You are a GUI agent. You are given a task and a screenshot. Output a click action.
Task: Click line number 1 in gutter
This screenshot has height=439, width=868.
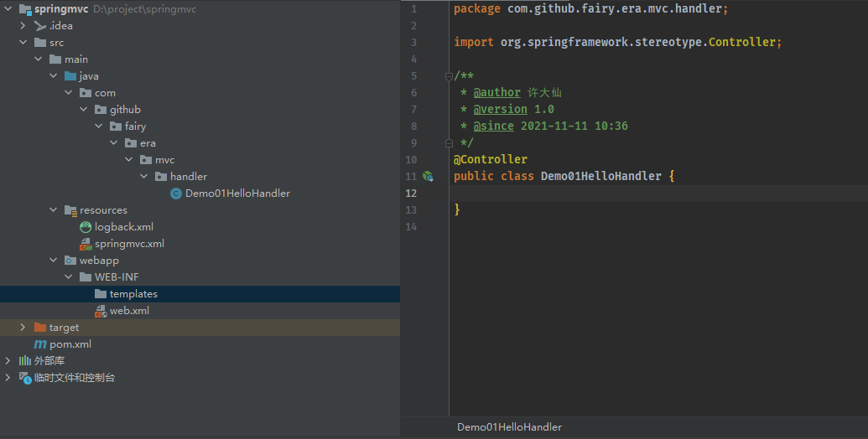[413, 9]
